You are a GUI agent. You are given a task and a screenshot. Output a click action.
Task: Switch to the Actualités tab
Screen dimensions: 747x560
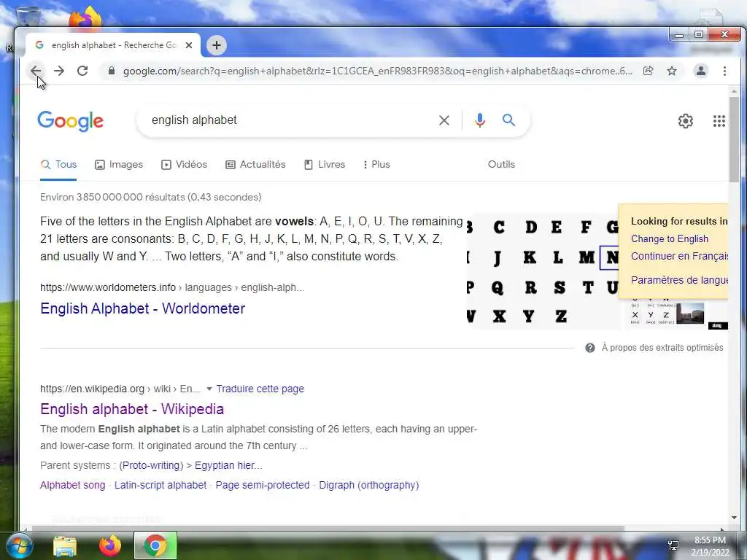click(x=255, y=164)
